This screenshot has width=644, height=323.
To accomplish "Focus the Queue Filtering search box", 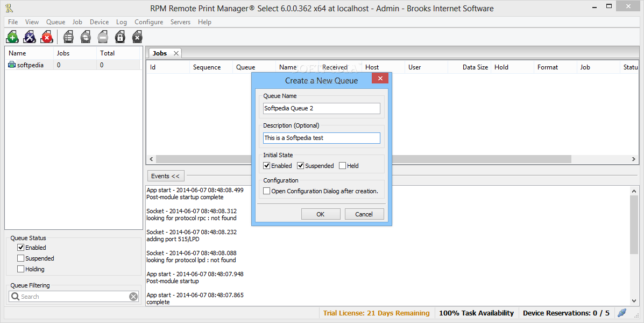I will [x=74, y=297].
